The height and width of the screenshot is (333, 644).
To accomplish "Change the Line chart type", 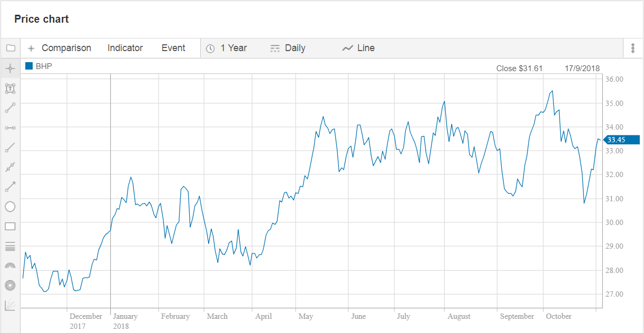I will point(358,48).
